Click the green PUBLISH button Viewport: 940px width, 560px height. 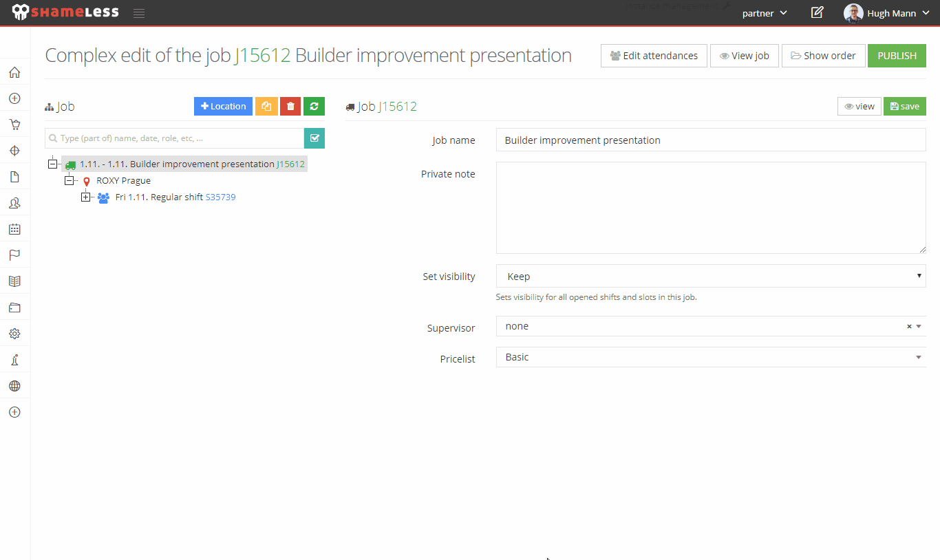click(x=897, y=56)
